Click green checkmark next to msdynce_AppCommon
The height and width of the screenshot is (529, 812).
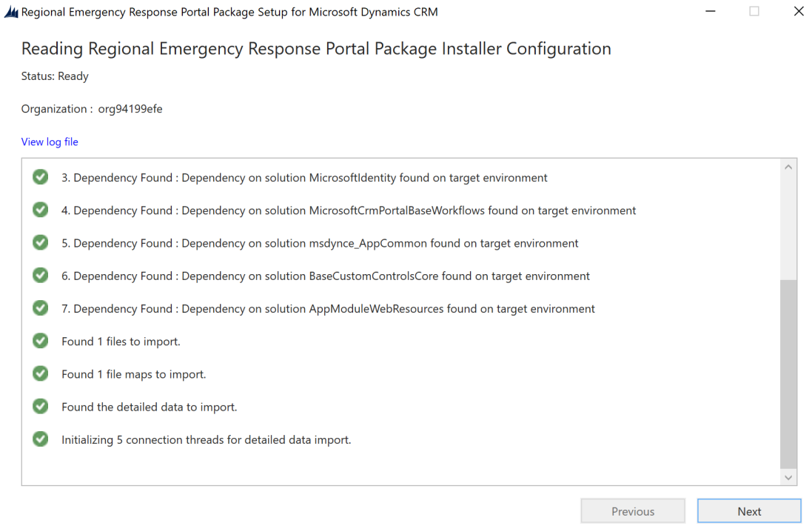click(x=41, y=242)
